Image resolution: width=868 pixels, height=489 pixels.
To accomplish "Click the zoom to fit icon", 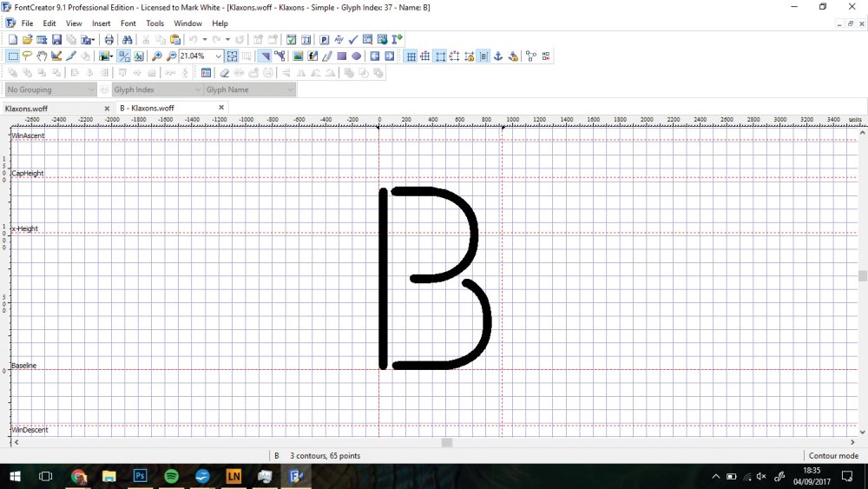I will [232, 56].
